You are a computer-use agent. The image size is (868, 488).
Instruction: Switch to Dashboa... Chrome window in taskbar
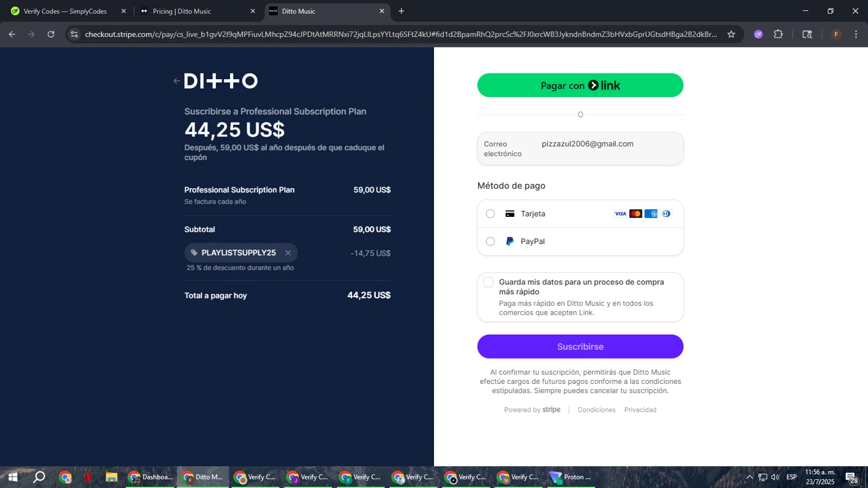150,477
